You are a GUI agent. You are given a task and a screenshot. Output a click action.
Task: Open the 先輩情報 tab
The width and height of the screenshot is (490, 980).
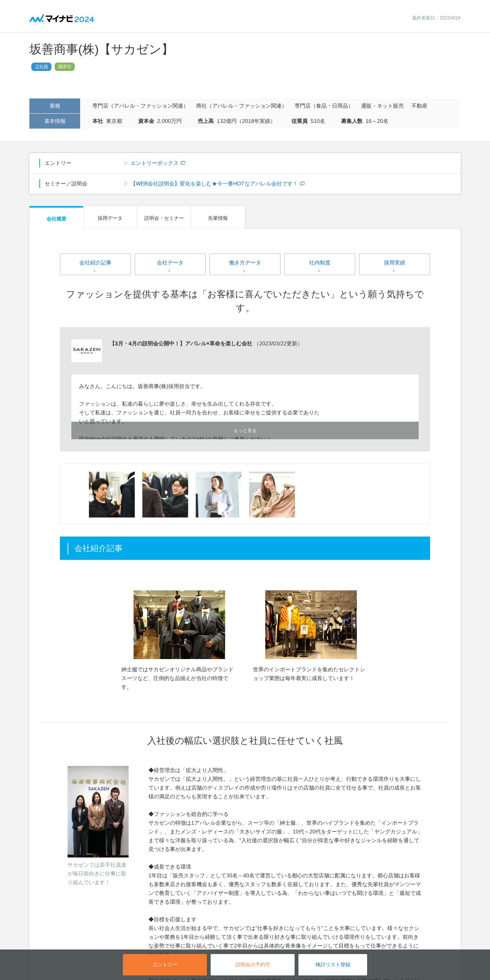218,218
